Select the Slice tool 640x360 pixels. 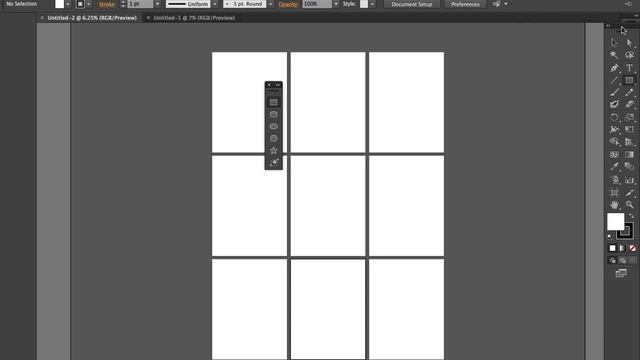tap(629, 192)
